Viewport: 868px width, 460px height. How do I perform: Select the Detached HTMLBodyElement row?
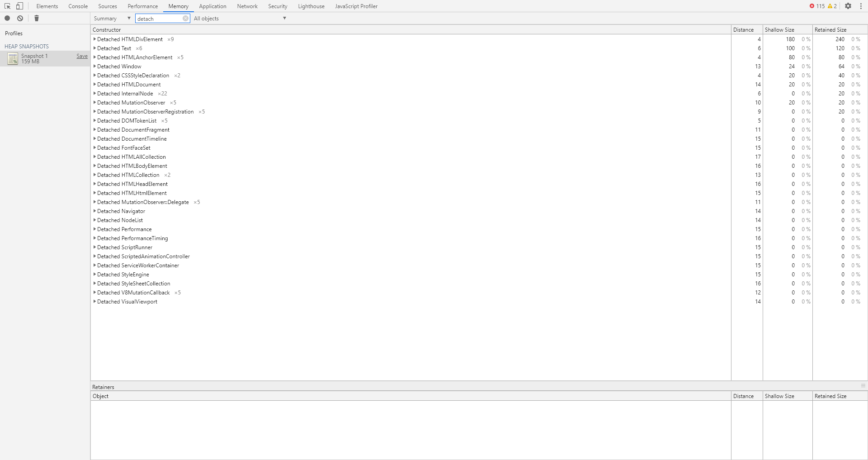pos(479,166)
